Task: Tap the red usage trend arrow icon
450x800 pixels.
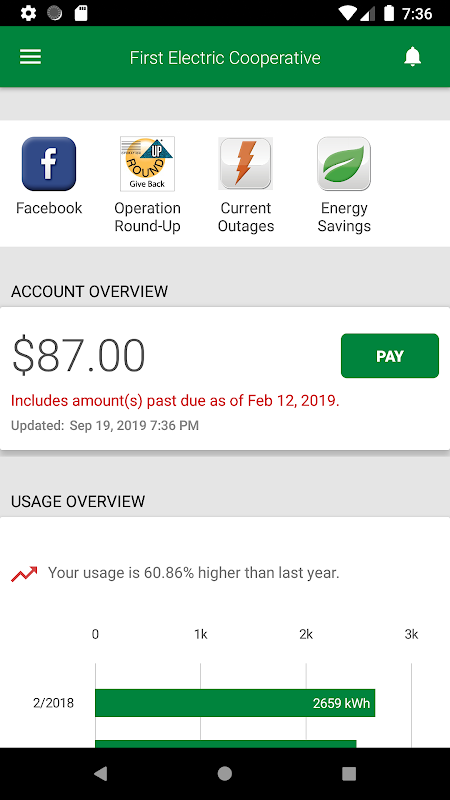Action: 24,573
